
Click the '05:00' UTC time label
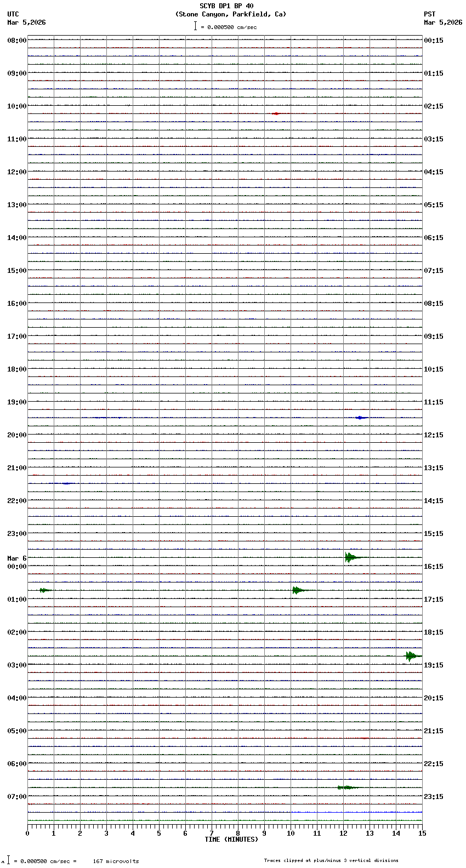pyautogui.click(x=17, y=731)
